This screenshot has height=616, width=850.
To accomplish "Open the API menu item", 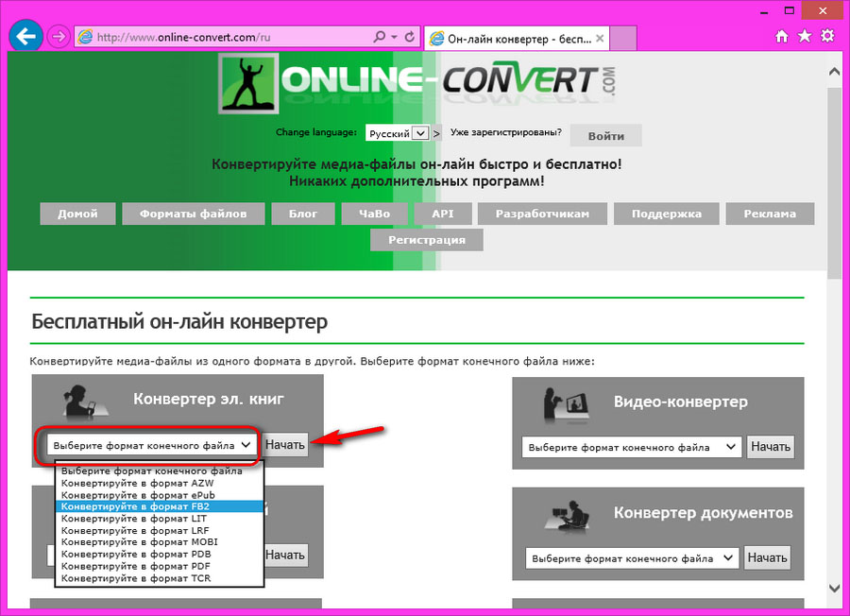I will (443, 214).
